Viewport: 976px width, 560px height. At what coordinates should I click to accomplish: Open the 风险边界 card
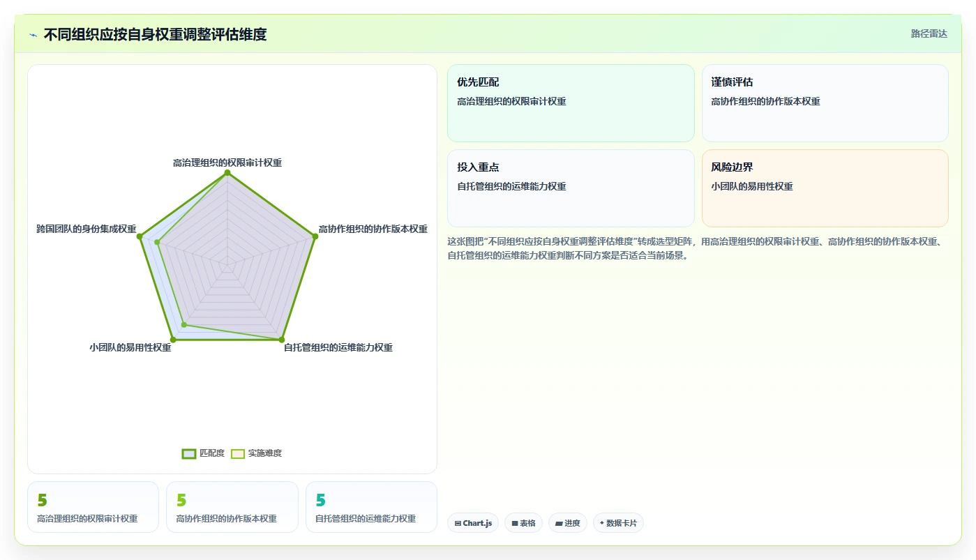[x=825, y=188]
